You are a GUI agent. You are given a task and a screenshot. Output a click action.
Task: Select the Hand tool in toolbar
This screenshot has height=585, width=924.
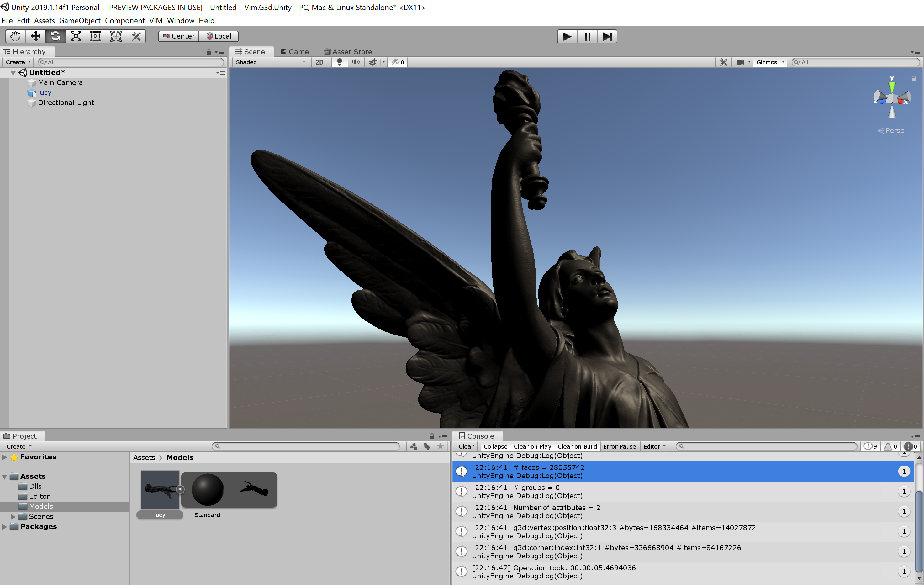pos(15,36)
